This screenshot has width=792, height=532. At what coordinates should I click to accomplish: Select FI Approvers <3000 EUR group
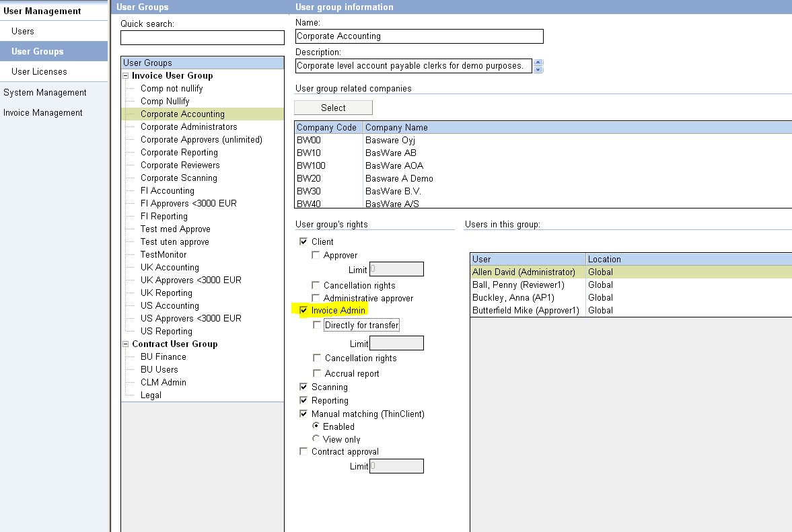188,203
